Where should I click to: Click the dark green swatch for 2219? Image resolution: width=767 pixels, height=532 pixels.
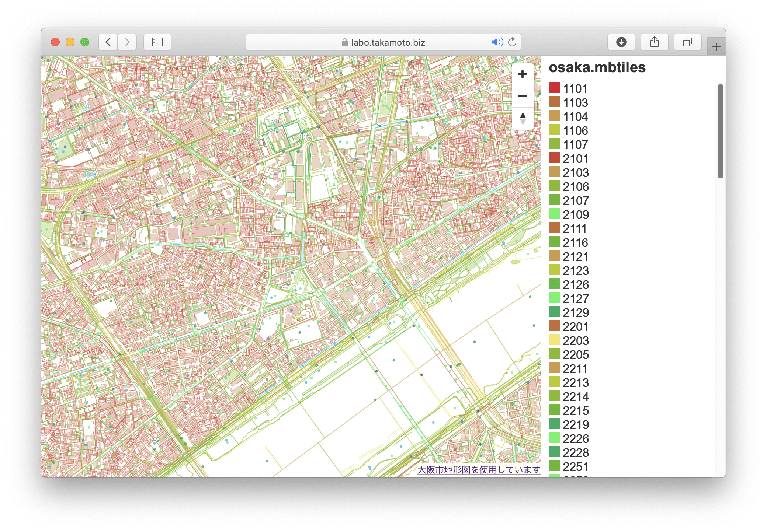[554, 423]
